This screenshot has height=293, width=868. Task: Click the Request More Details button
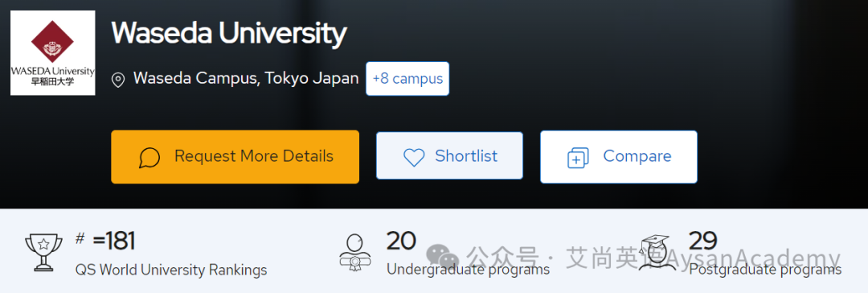tap(235, 156)
